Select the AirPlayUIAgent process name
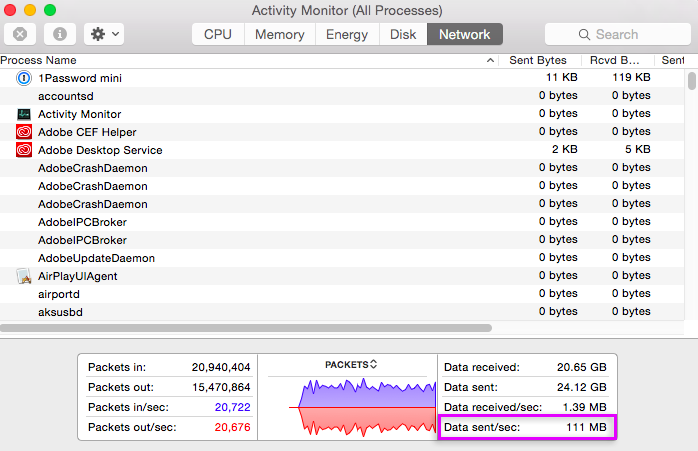This screenshot has width=698, height=451. tap(78, 276)
